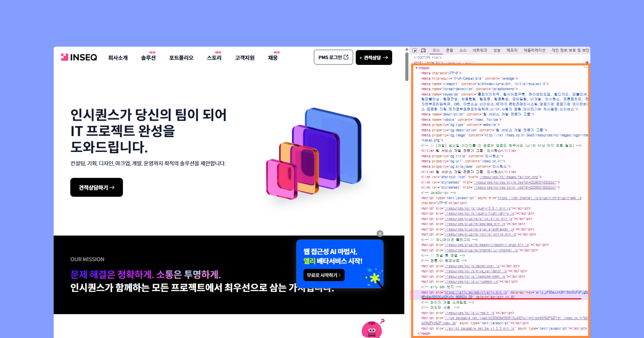Open the a11y.min.js SDK script link
644x338 pixels.
click(x=476, y=292)
